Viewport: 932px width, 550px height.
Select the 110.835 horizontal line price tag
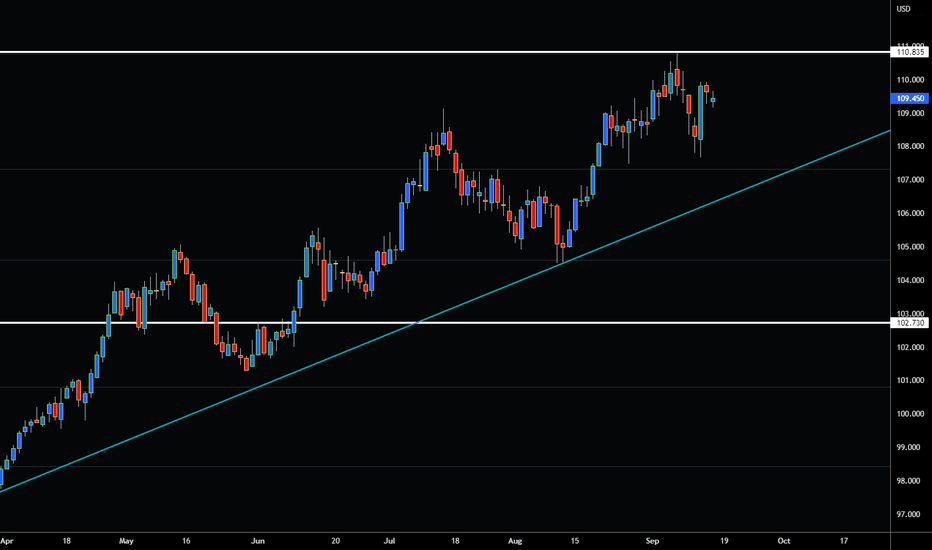click(x=910, y=52)
